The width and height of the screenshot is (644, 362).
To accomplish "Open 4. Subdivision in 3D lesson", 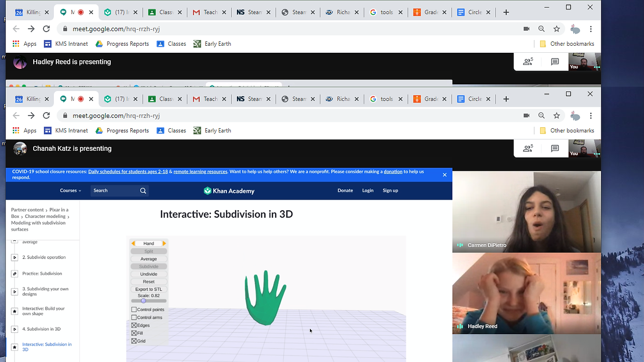I will pyautogui.click(x=41, y=329).
